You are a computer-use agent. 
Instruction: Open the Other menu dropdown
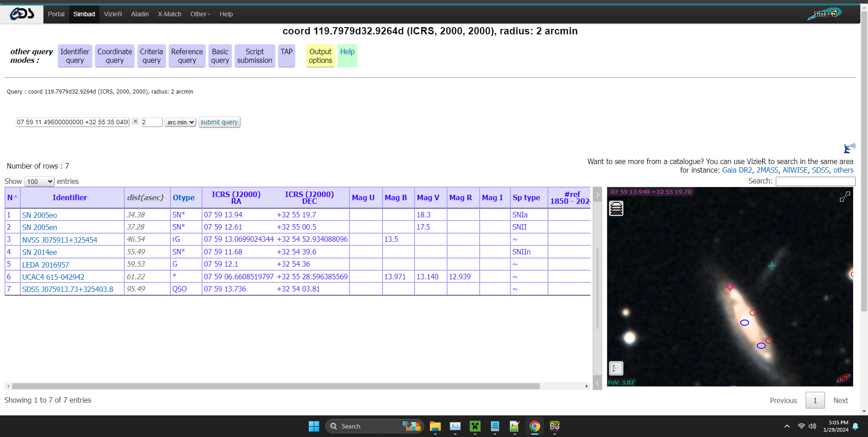(200, 14)
